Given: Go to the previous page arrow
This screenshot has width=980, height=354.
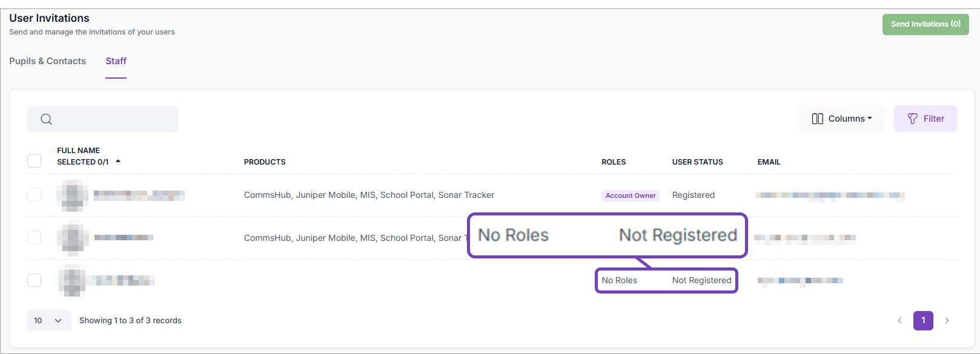Looking at the screenshot, I should (x=899, y=321).
